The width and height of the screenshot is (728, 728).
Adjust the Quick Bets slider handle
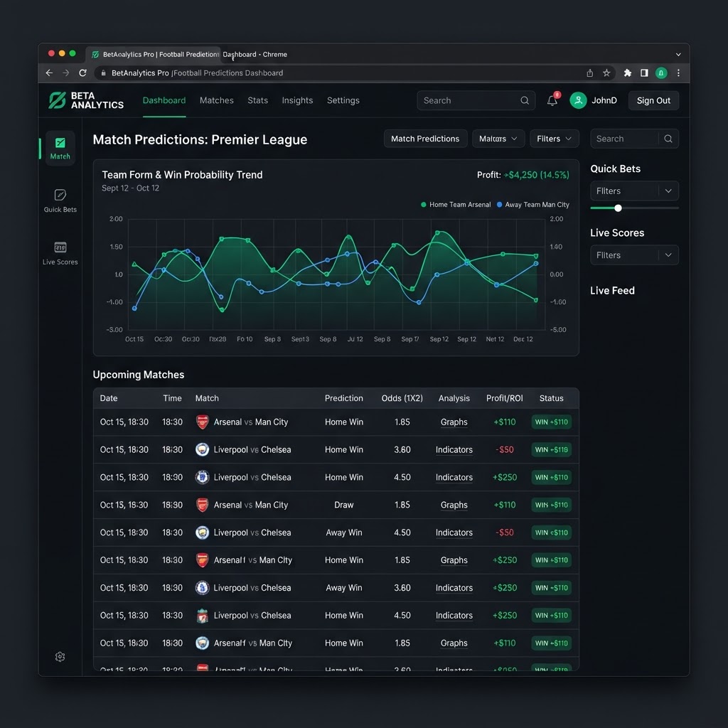pos(618,208)
